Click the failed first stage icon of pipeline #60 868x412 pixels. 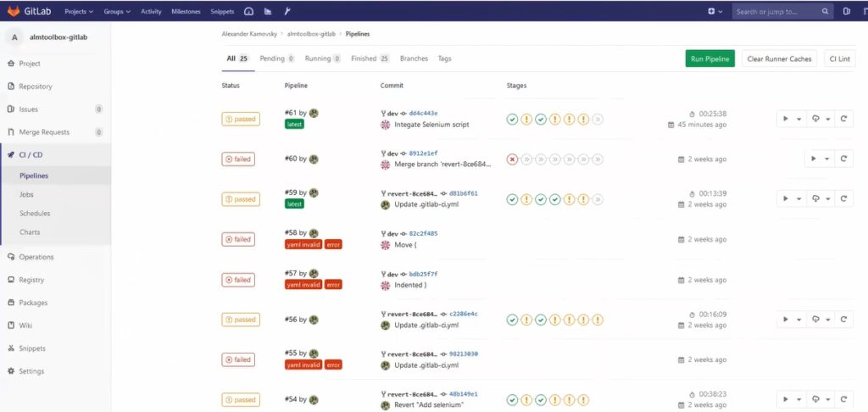point(512,159)
